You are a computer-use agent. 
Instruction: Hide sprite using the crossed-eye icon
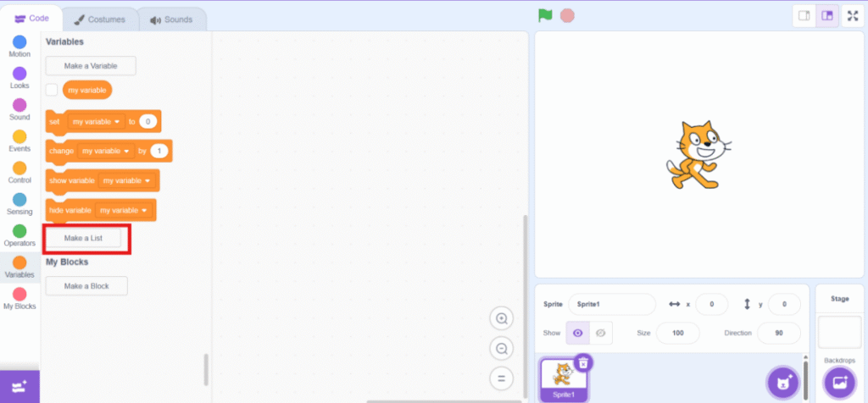(600, 333)
